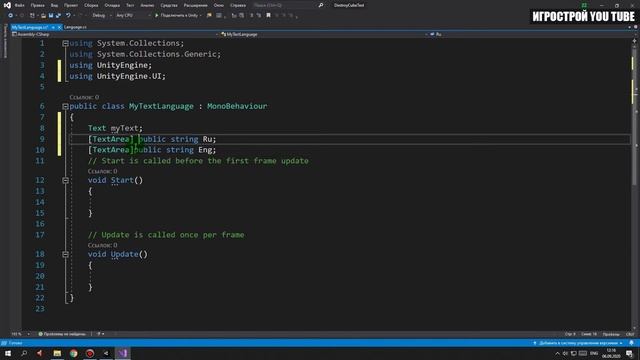
Task: Open the Справка menu
Action: click(x=238, y=5)
